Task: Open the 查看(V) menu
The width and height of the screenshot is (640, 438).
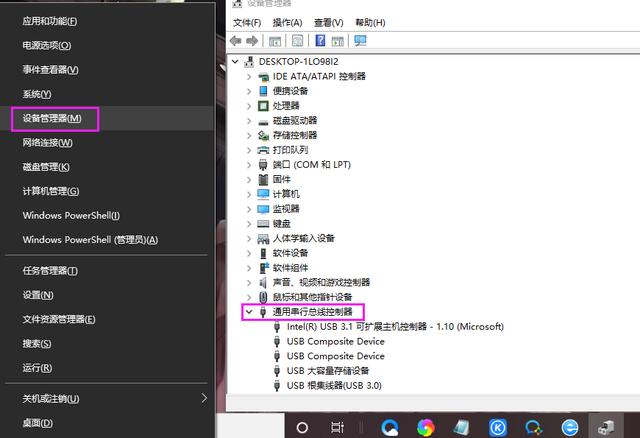Action: tap(329, 22)
